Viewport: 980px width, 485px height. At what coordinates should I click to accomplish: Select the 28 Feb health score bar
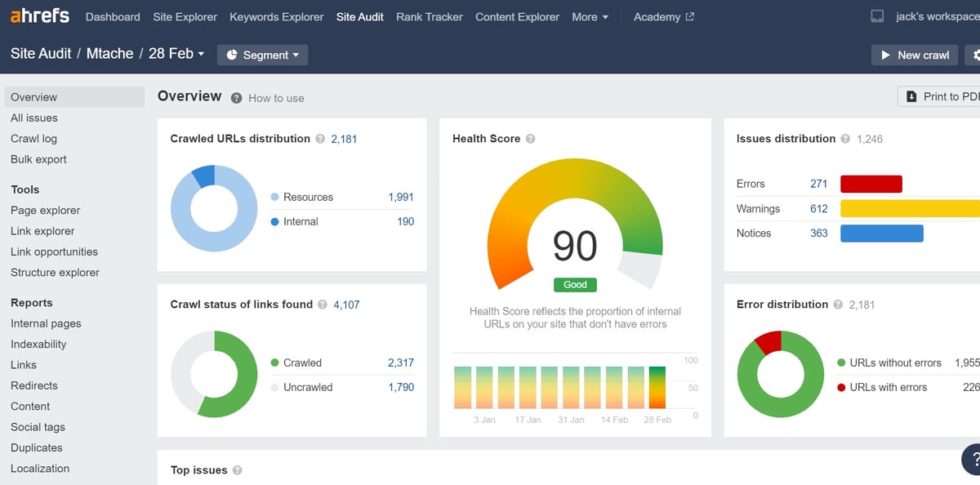657,386
